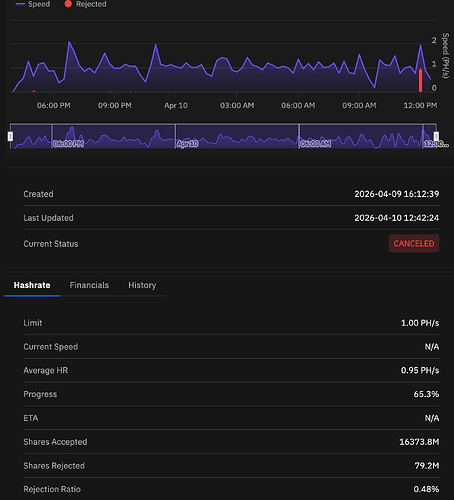
Task: Select the Created timestamp 2026-04-09 16:12:39
Action: coord(396,194)
